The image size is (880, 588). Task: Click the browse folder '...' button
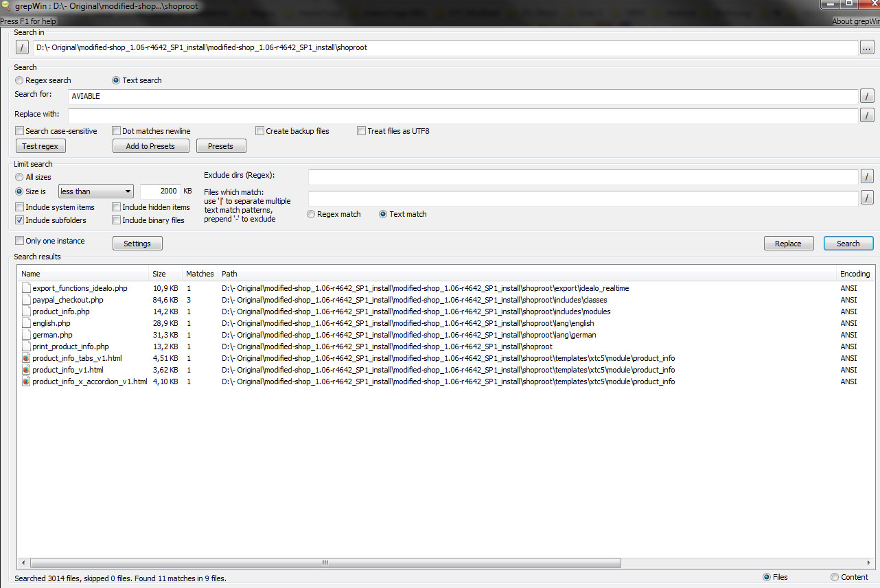tap(867, 47)
